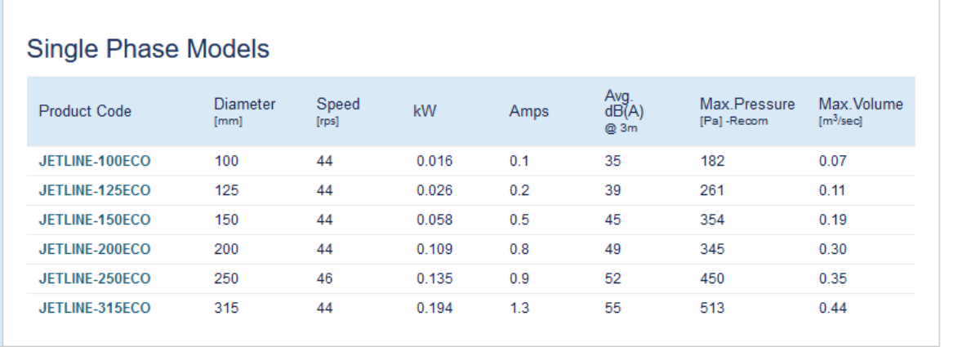Select the 0.44 max volume value
This screenshot has height=347, width=980.
point(832,308)
